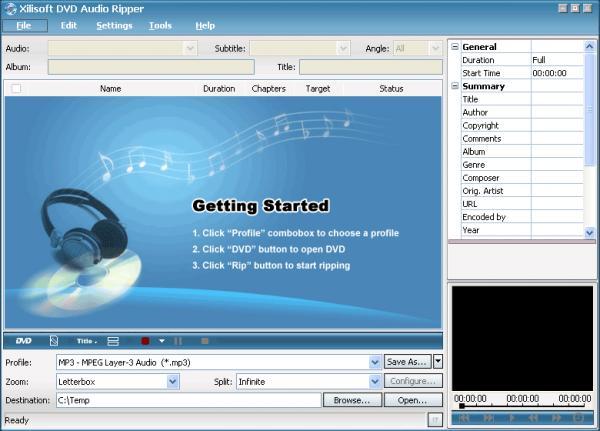Open the Profile combobox
The height and width of the screenshot is (431, 600).
(x=375, y=362)
